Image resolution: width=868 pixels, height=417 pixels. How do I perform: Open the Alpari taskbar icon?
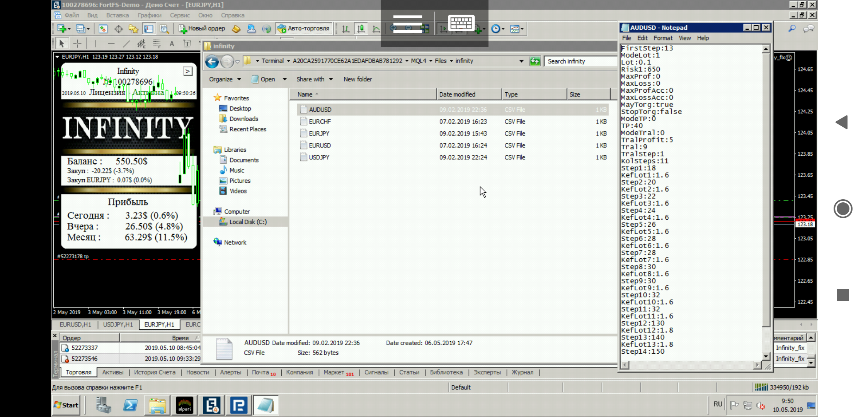click(184, 405)
